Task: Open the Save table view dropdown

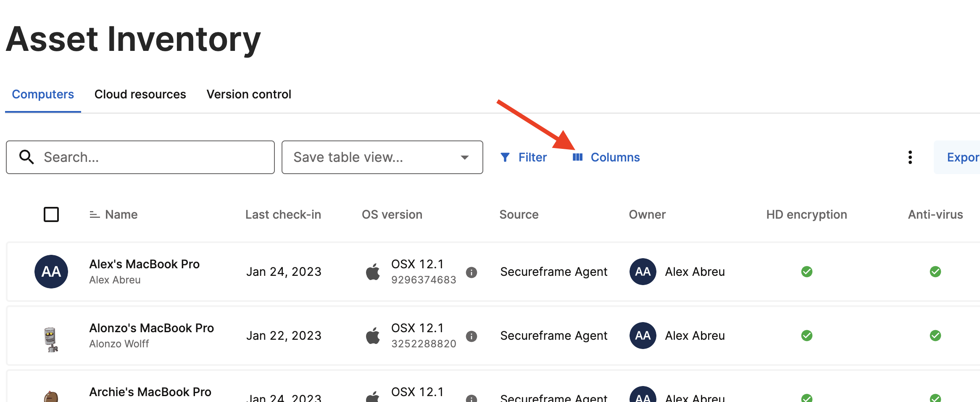Action: click(382, 157)
